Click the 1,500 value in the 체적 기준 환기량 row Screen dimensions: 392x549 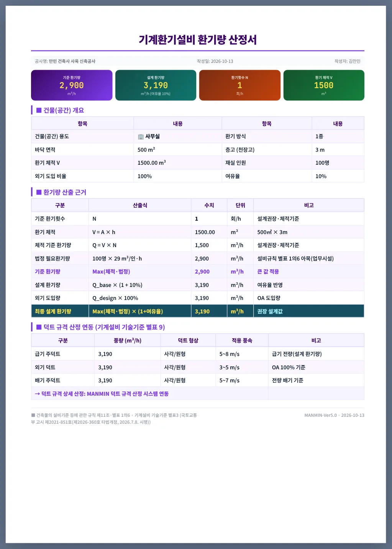202,245
